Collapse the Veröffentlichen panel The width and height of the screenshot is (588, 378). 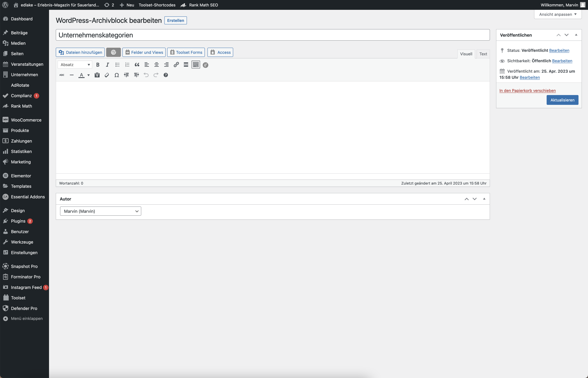pos(576,35)
